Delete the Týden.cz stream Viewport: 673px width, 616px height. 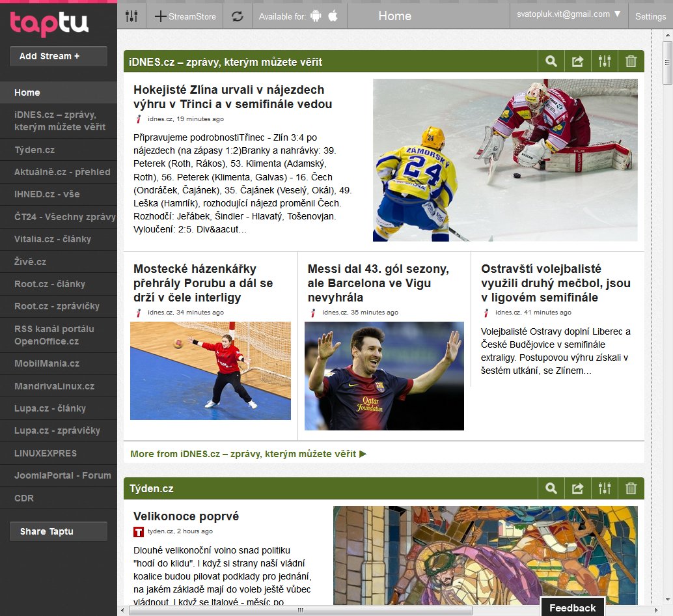point(631,488)
